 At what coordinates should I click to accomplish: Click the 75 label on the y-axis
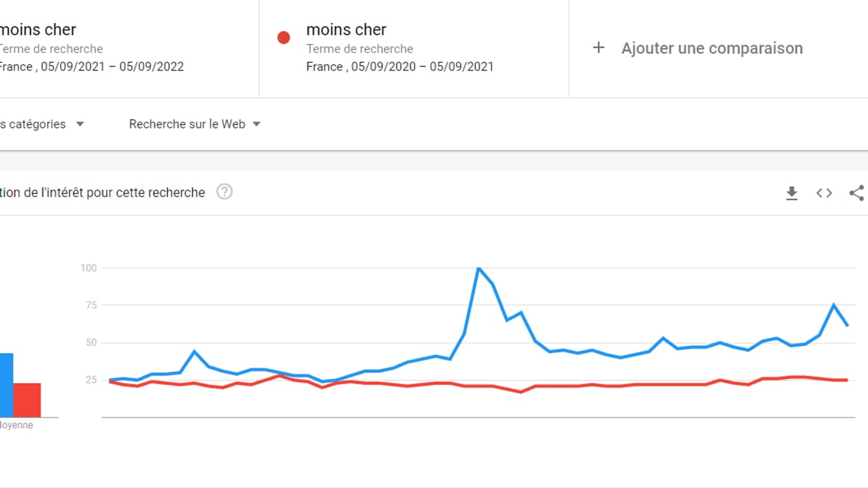(x=88, y=306)
